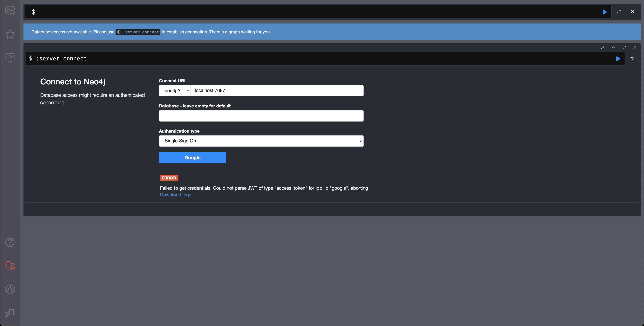Click the Database name field
The image size is (644, 326).
pos(261,116)
